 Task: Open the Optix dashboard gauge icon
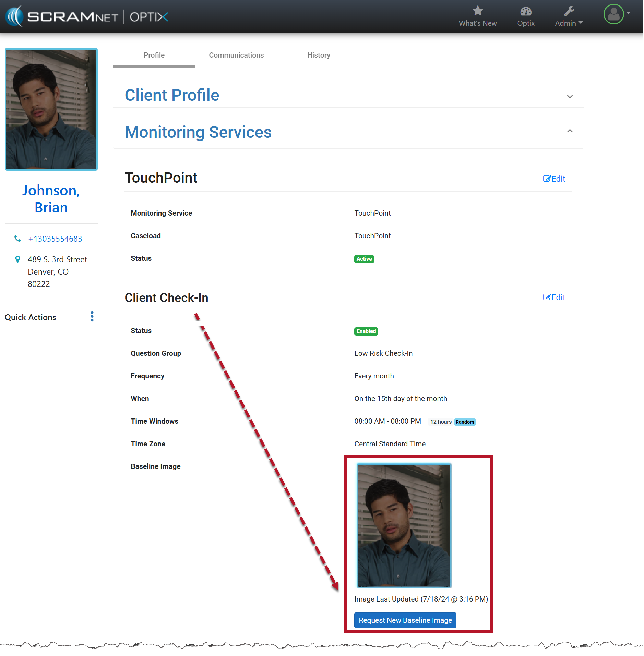coord(525,12)
